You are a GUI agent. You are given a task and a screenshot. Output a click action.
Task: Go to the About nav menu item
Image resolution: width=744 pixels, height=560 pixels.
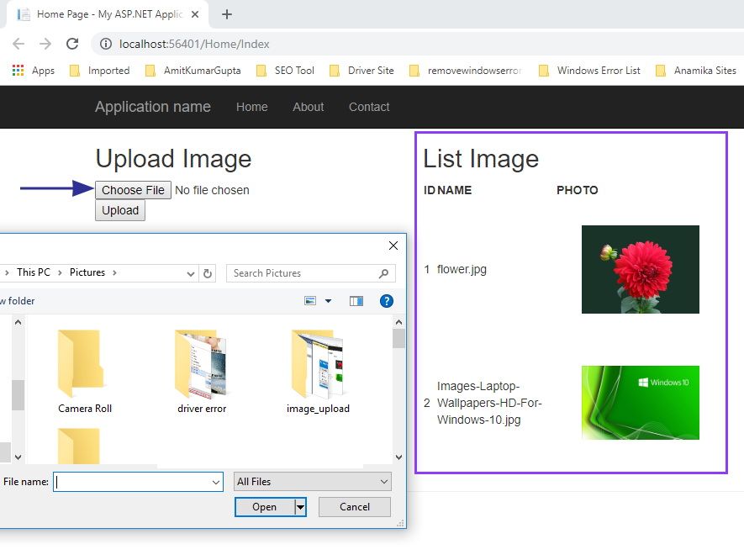coord(308,107)
